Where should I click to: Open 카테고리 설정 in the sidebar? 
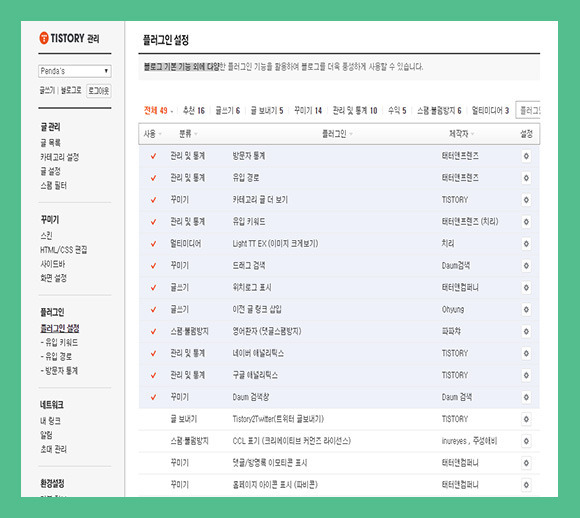pyautogui.click(x=60, y=157)
